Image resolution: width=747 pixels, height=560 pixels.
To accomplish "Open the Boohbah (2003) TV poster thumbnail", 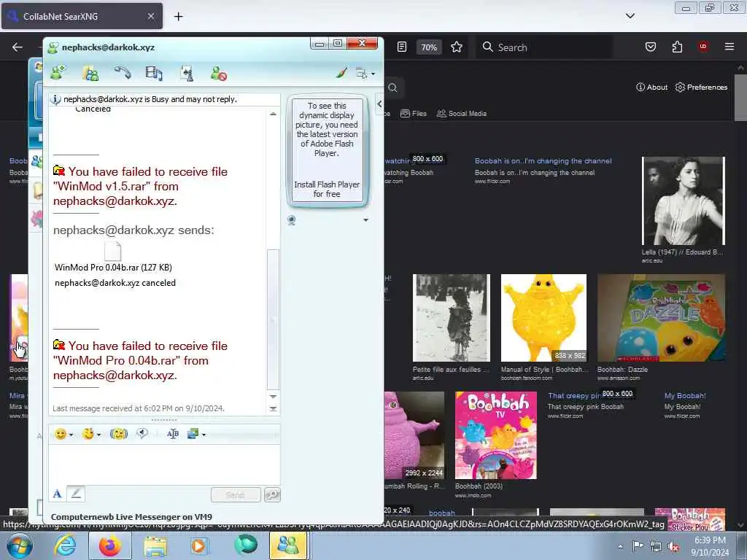I will click(496, 435).
